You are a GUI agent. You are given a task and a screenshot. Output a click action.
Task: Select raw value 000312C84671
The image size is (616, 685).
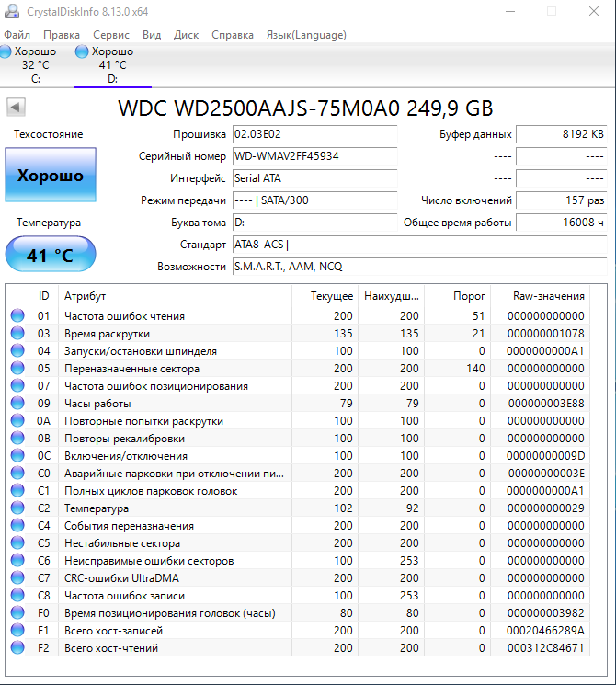coord(545,648)
